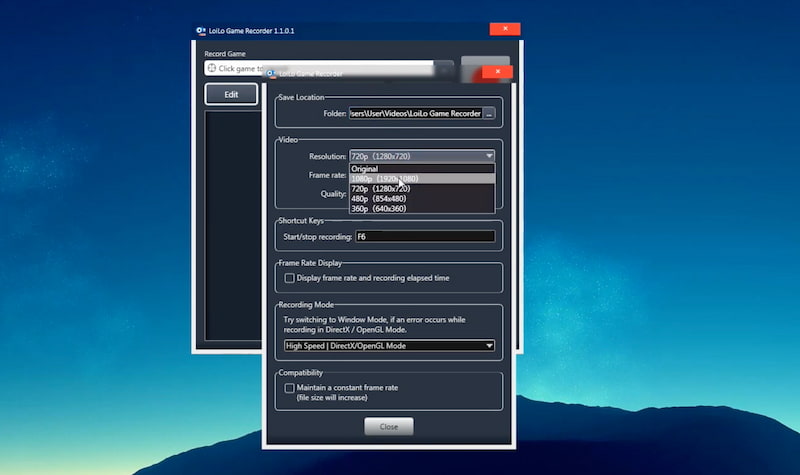The width and height of the screenshot is (800, 475).
Task: Click the crosshair icon in Record Game field
Action: click(x=211, y=68)
